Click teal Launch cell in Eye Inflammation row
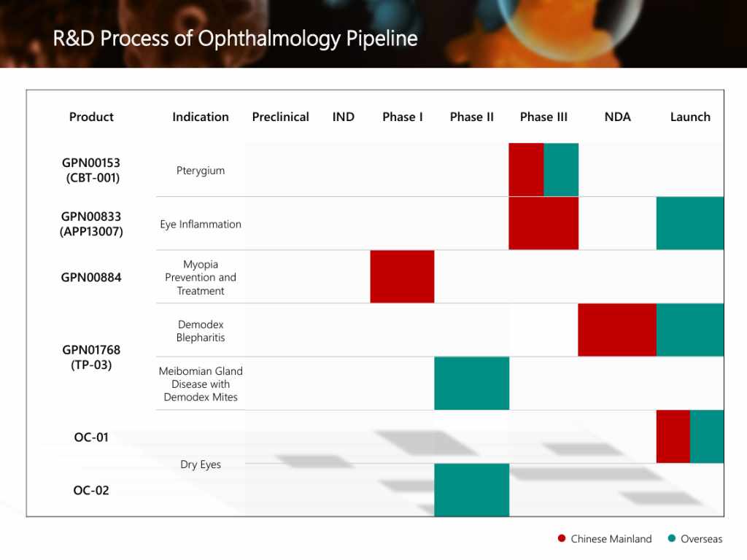The image size is (747, 560). 690,223
